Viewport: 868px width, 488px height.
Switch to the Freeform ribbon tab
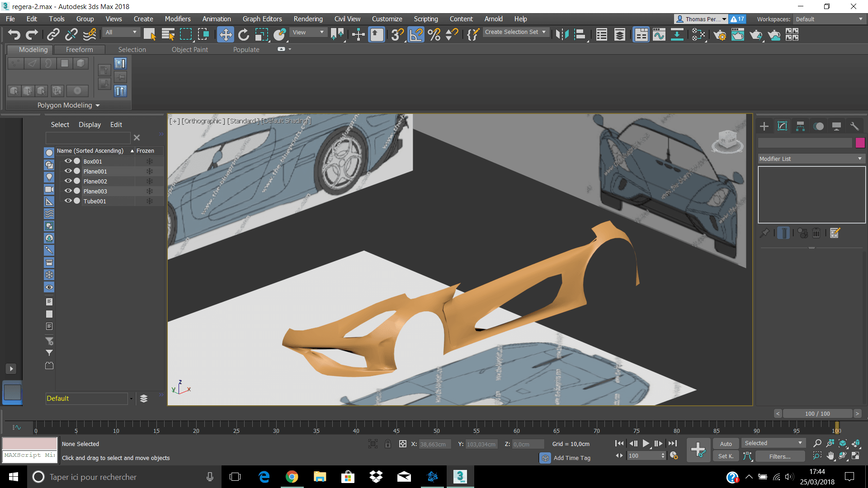tap(79, 49)
